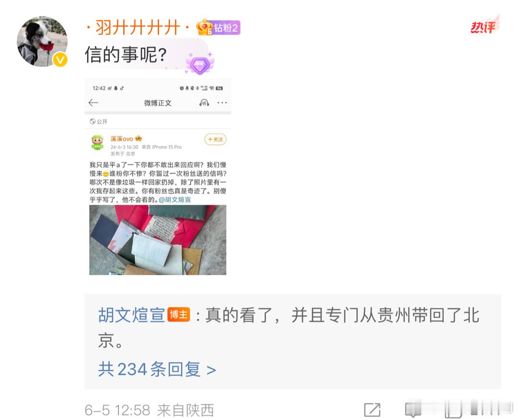Tap the back arrow in embedded Weibo post
Viewport: 518px width, 420px height.
94,103
